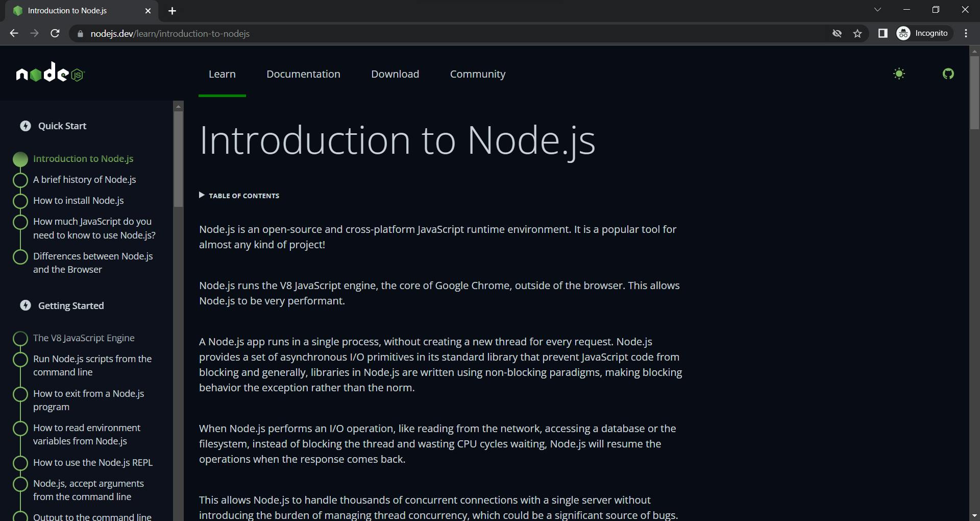Click the tracking blocked eye icon

click(x=837, y=34)
